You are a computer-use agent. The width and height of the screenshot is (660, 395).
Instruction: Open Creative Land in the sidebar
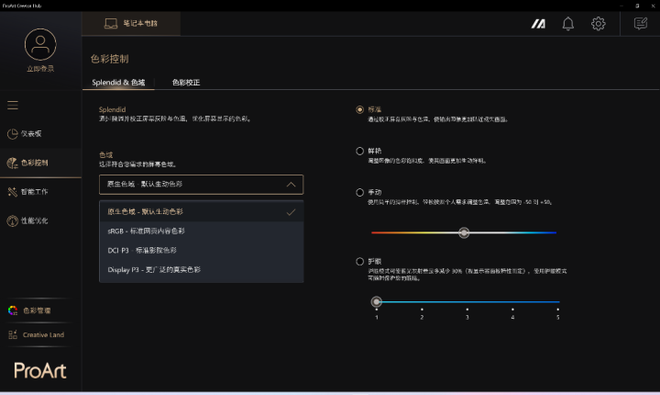(x=36, y=335)
